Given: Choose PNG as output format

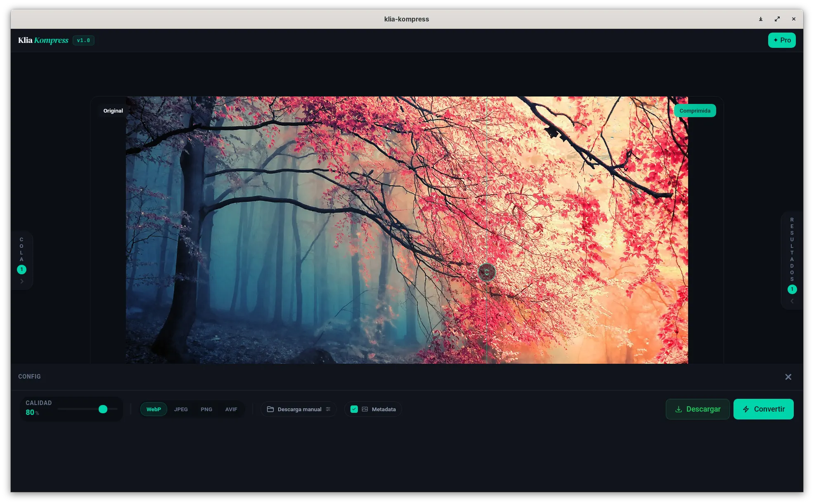Looking at the screenshot, I should point(206,409).
